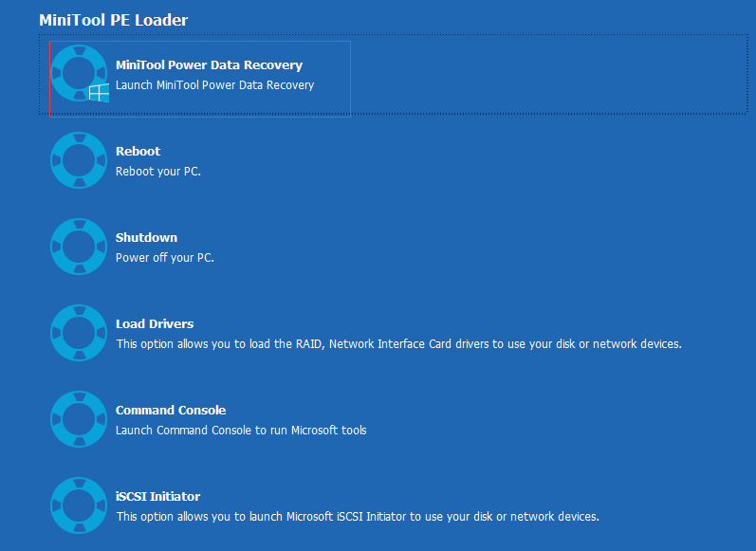Click the Load Drivers lifebuoy icon
The width and height of the screenshot is (756, 551).
tap(79, 333)
